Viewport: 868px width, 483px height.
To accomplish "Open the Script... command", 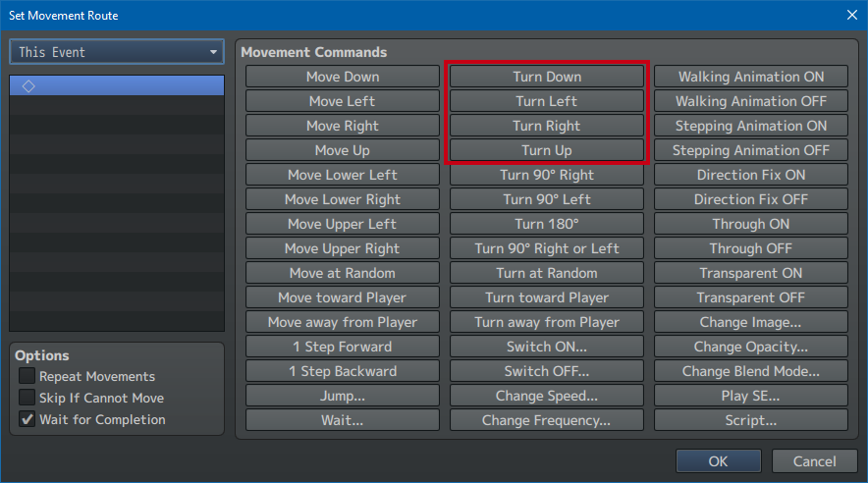I will 750,420.
